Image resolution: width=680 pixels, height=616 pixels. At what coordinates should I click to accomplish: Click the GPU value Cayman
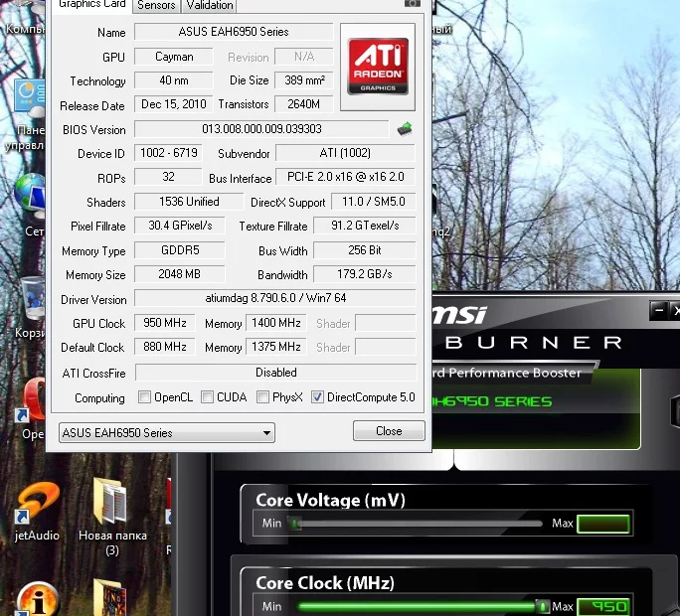click(x=174, y=57)
